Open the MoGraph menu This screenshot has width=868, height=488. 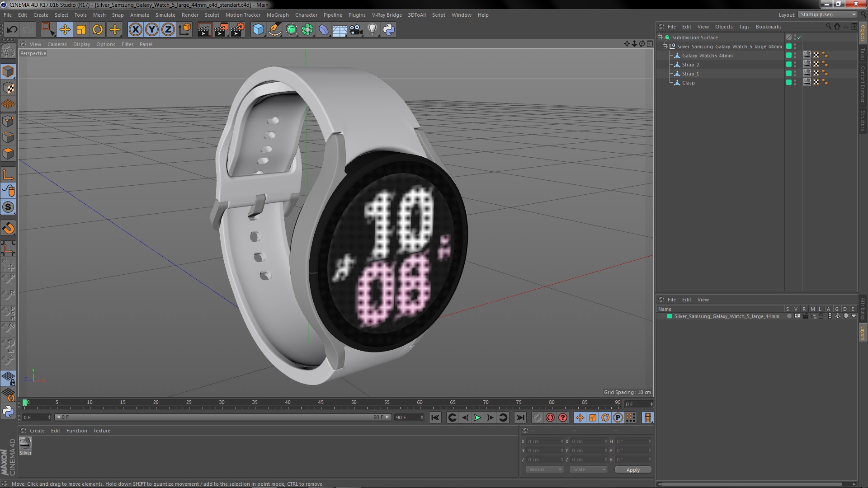(277, 15)
